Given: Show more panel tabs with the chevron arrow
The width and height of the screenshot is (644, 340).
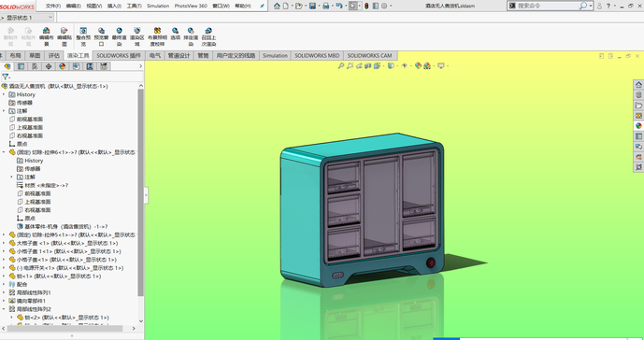Looking at the screenshot, I should point(141,66).
